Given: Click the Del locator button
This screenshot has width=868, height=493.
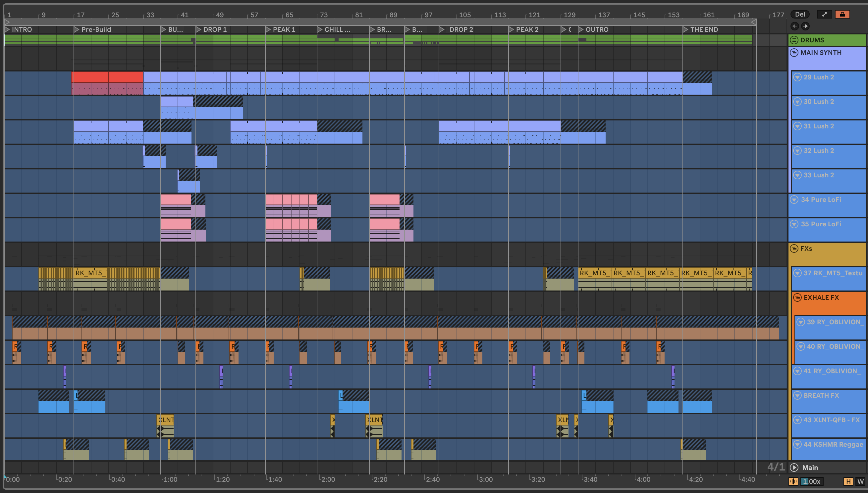Looking at the screenshot, I should tap(800, 14).
